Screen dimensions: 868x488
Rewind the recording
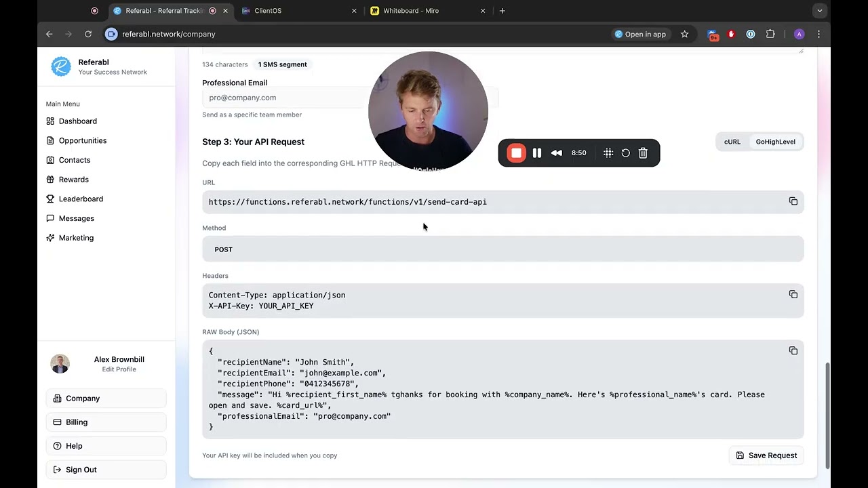(x=557, y=153)
